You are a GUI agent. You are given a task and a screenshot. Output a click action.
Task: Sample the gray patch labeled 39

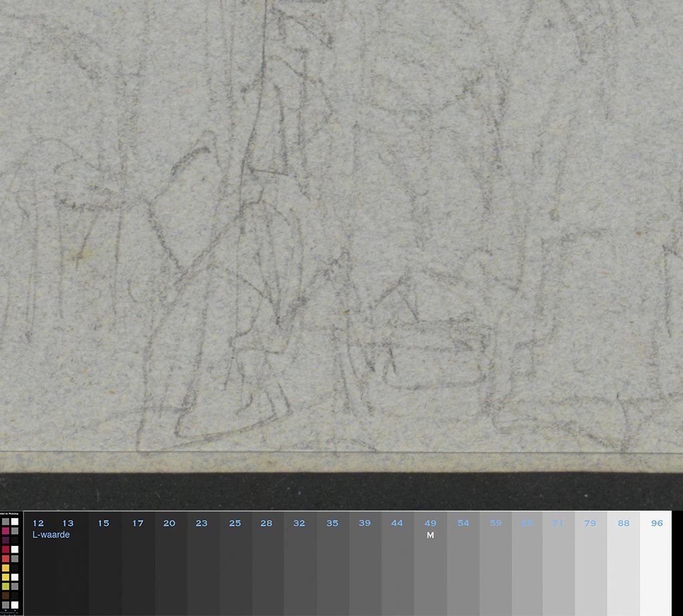[365, 573]
